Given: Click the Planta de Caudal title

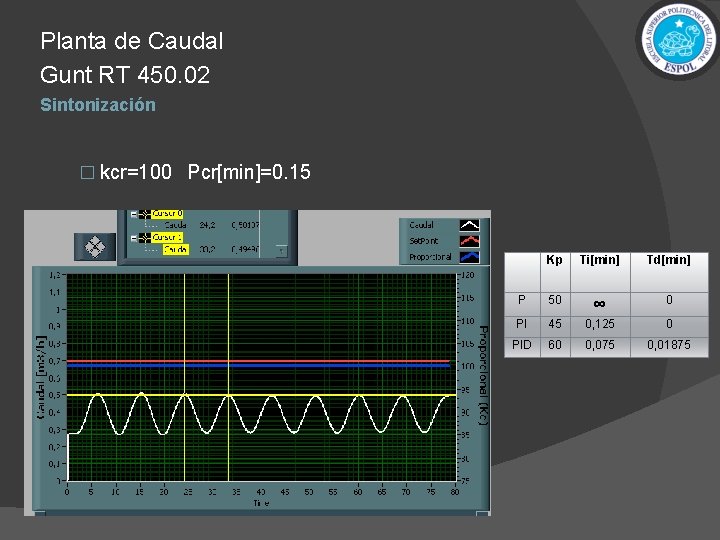Looking at the screenshot, I should pyautogui.click(x=132, y=41).
